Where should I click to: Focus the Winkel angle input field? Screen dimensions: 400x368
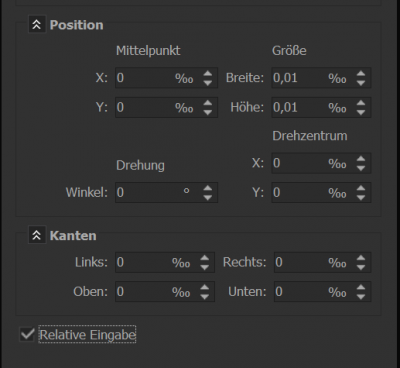click(x=166, y=193)
